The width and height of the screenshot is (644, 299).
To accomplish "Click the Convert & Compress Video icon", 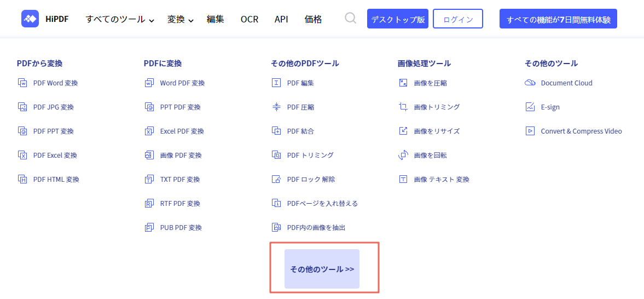I will [530, 131].
